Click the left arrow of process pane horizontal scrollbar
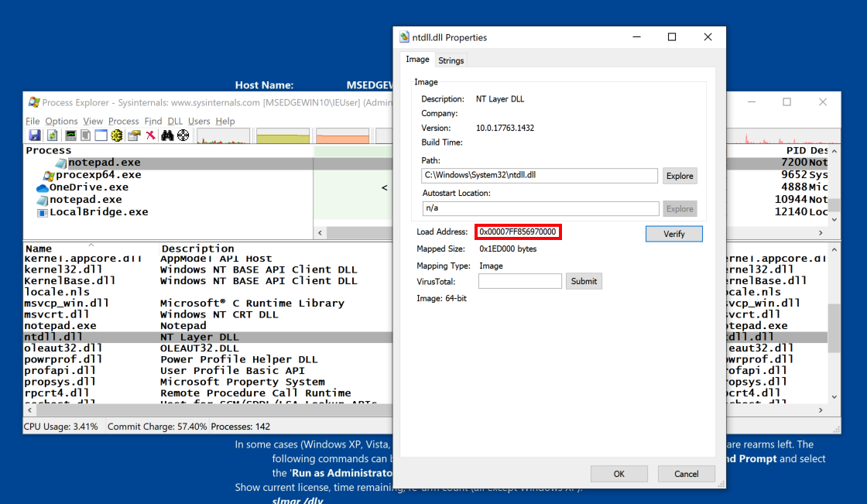867x504 pixels. [x=320, y=233]
